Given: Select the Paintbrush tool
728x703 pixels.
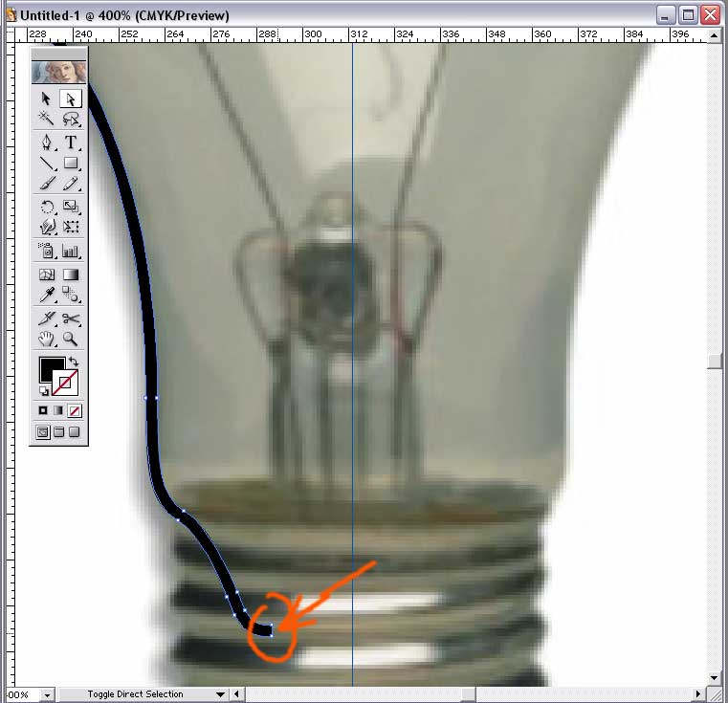Looking at the screenshot, I should click(x=46, y=183).
